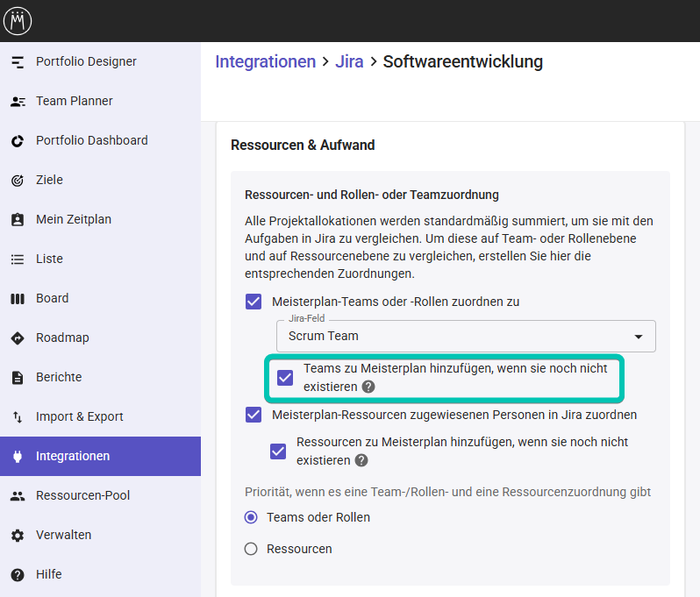Click the Roadmap diamond arrow icon

pos(18,338)
